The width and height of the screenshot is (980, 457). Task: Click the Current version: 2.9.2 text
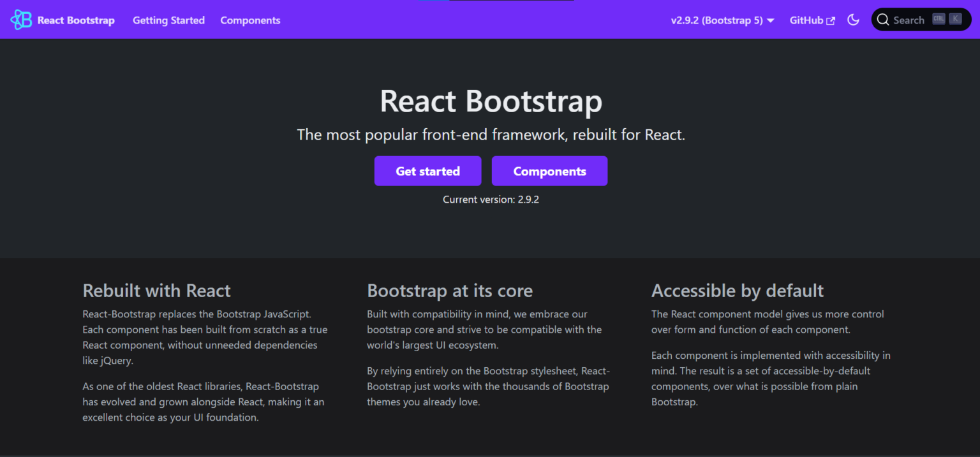(x=491, y=199)
